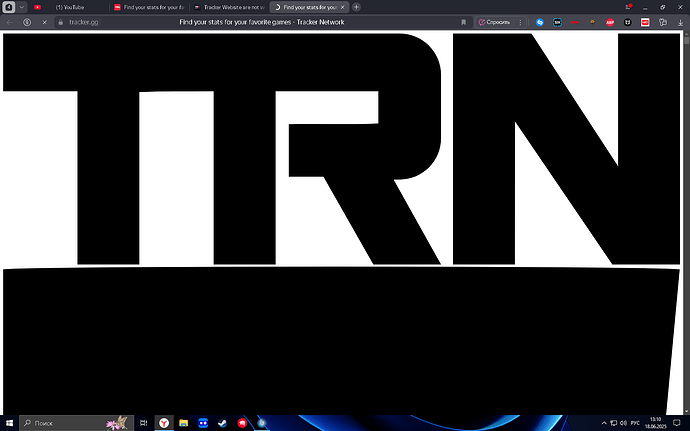Click the red text extension icon

(x=575, y=22)
